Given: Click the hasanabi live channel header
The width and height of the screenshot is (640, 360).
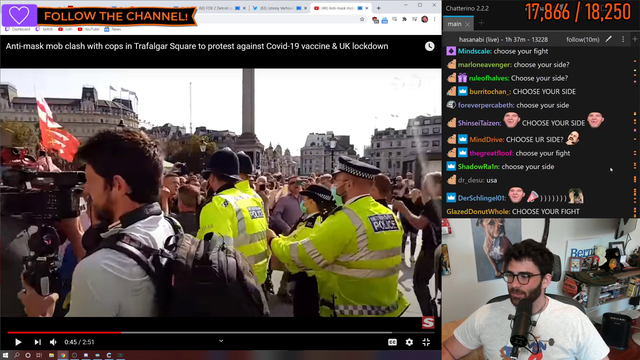Looking at the screenshot, I should [503, 40].
